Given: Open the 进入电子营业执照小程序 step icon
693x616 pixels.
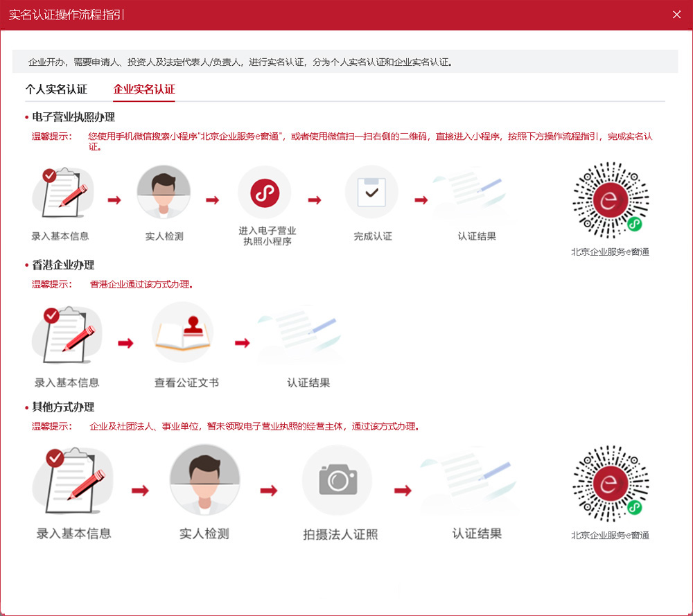Looking at the screenshot, I should pyautogui.click(x=264, y=192).
